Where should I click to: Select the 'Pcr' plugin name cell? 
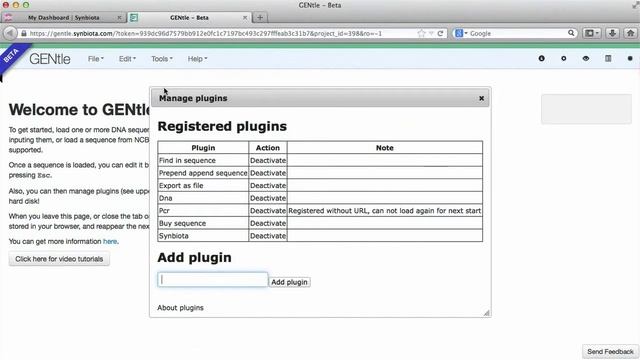[203, 211]
